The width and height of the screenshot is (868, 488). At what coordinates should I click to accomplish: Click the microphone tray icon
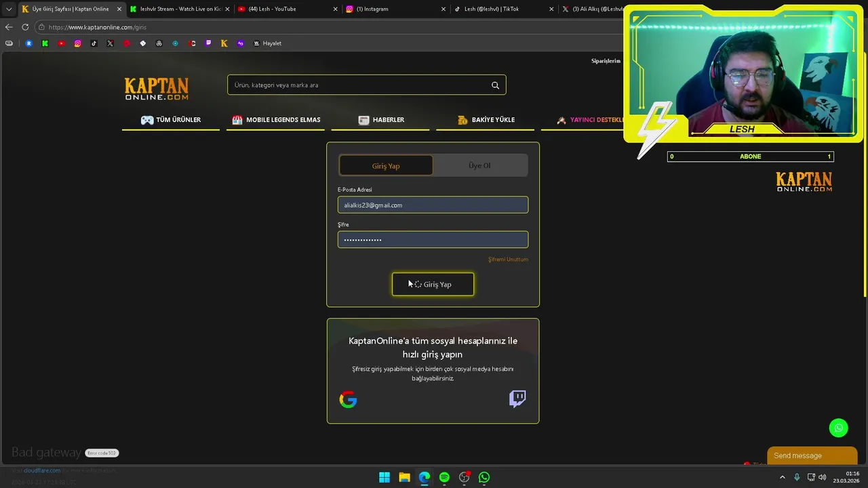tap(797, 477)
